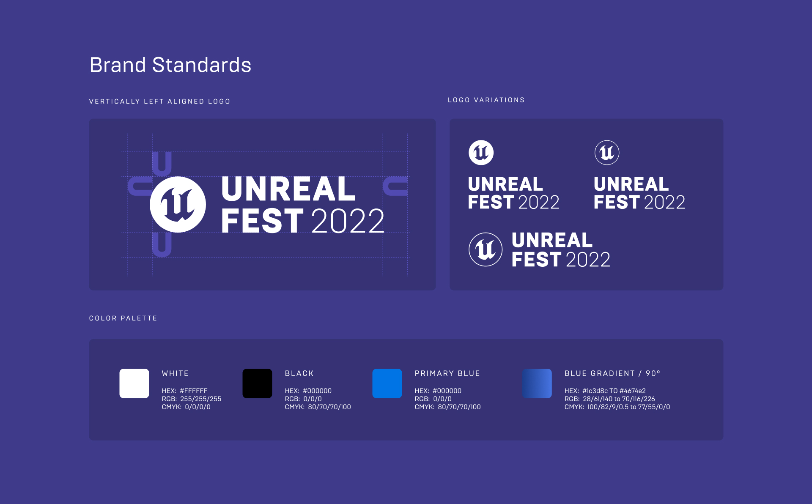Click the Blue Gradient / 90° title

click(x=612, y=373)
